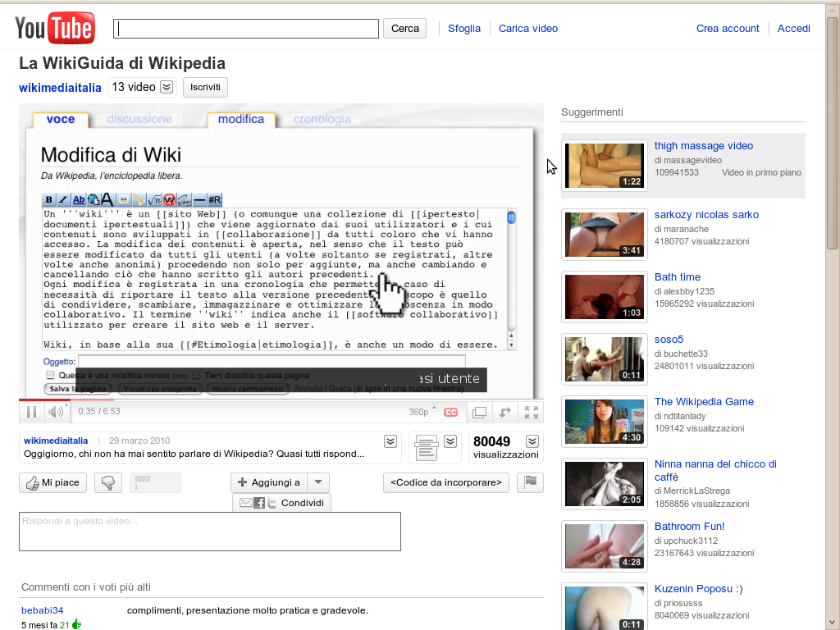Viewport: 840px width, 630px height.
Task: Expand the video description text
Action: click(x=390, y=441)
